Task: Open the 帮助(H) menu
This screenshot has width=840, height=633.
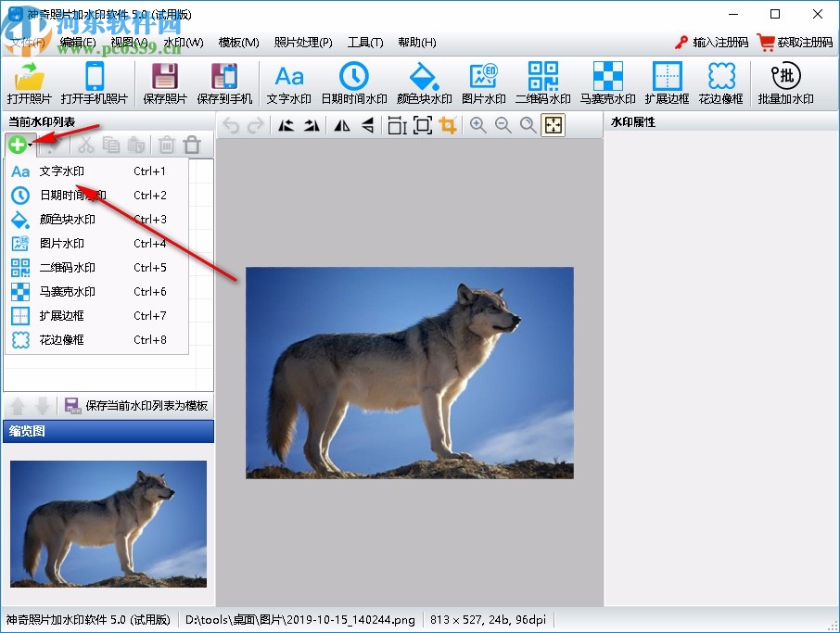Action: (417, 43)
